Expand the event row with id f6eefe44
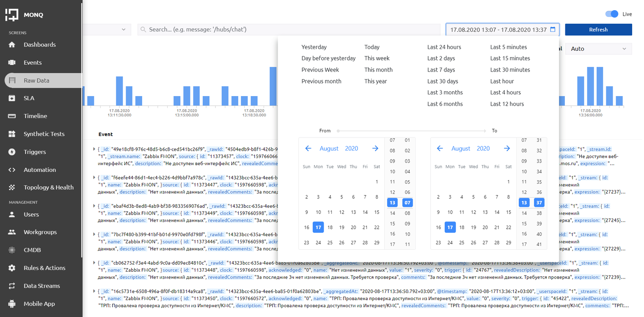 click(x=94, y=177)
